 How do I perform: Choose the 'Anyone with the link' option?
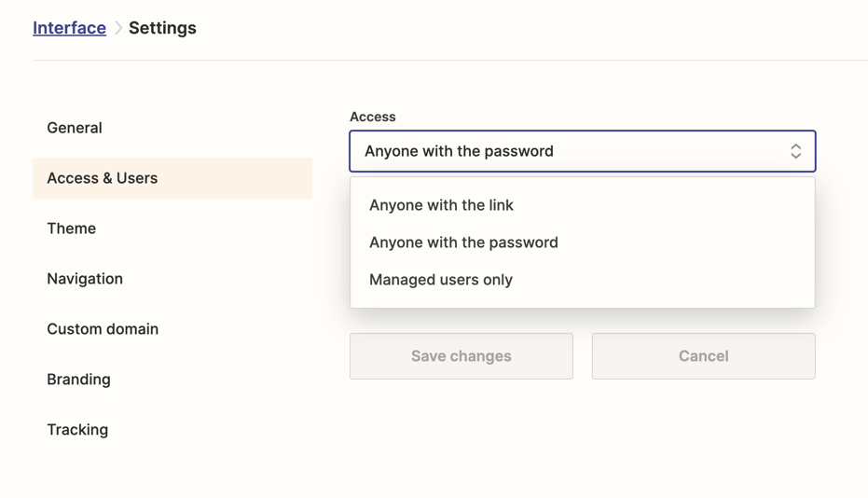click(441, 205)
